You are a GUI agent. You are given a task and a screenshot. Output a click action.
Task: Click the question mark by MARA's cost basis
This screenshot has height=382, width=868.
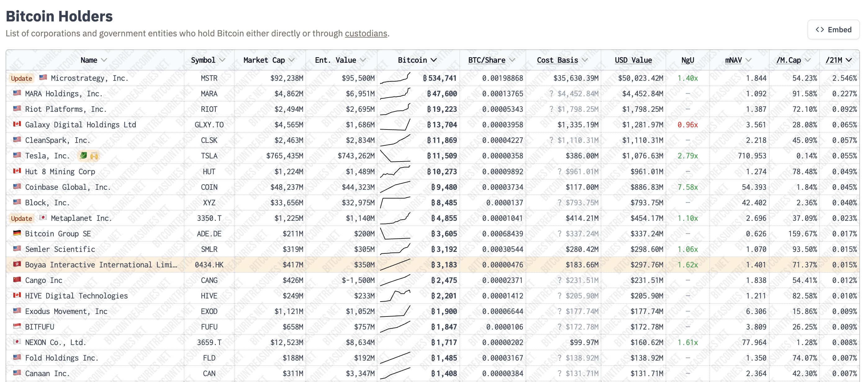click(551, 93)
